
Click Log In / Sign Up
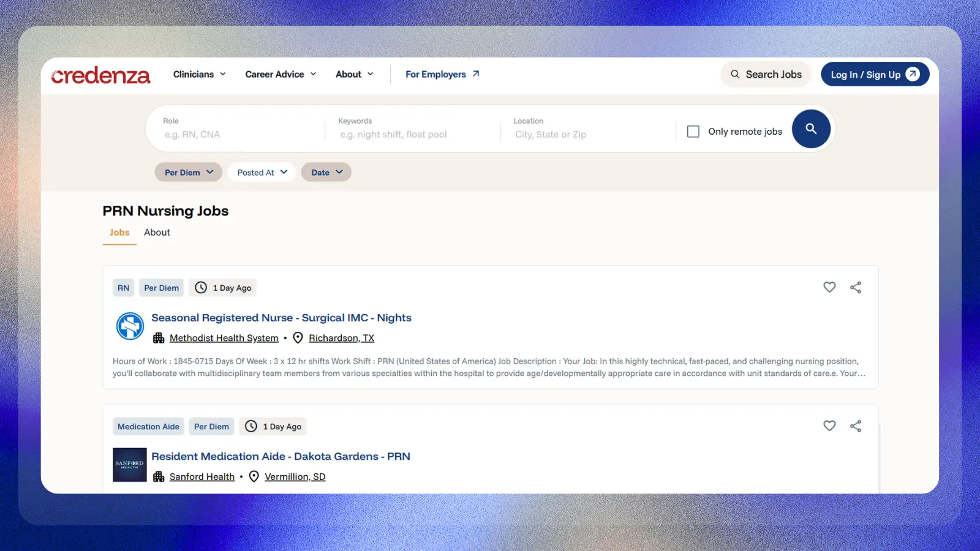(875, 74)
